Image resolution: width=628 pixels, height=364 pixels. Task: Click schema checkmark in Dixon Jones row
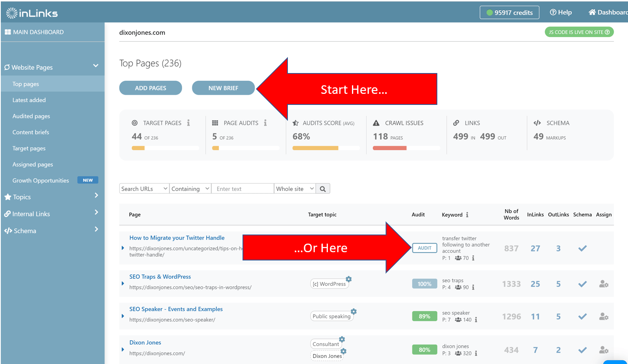(x=582, y=350)
